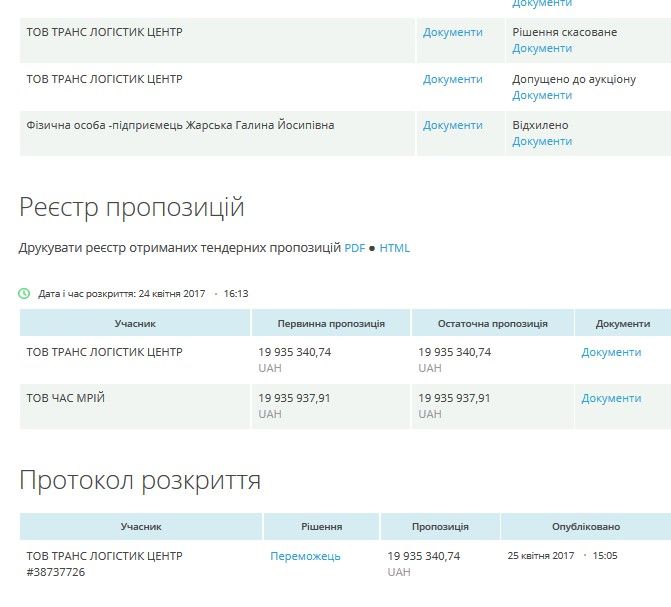Screen dimensions: 671x607
Task: Open Документи under the Відхилено status
Action: click(542, 141)
